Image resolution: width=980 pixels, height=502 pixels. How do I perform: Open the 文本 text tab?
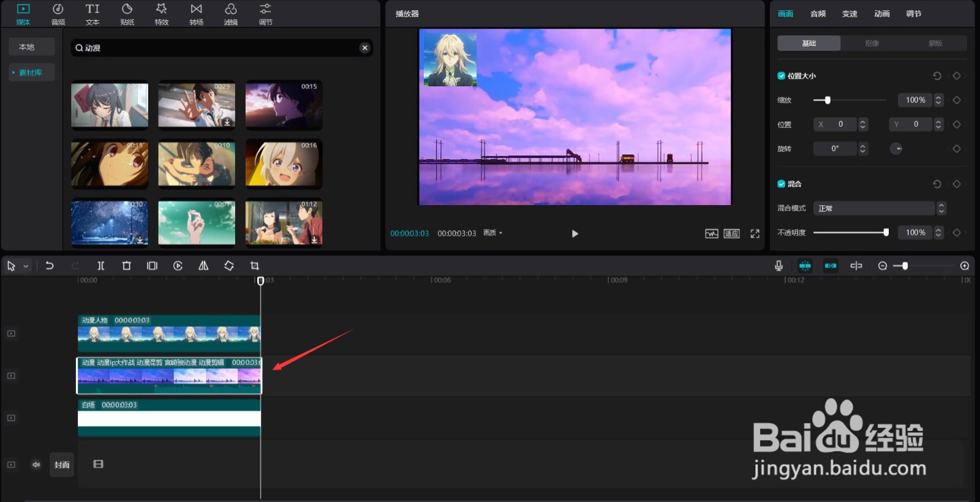92,14
